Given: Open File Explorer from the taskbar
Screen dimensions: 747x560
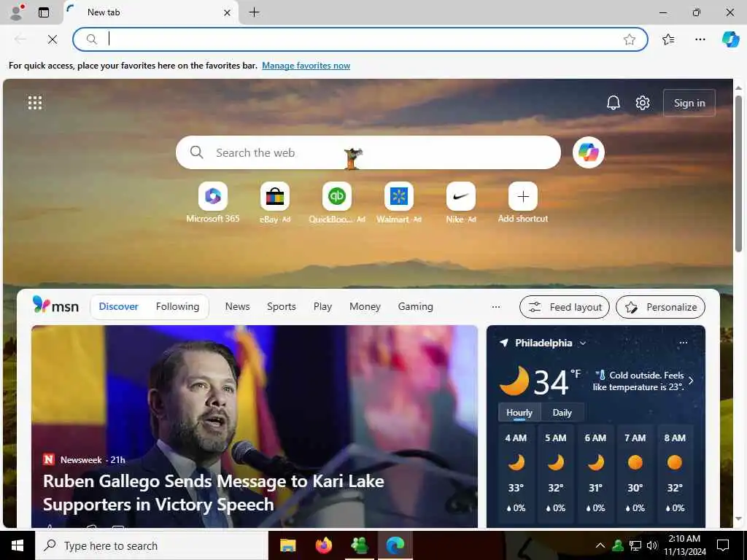Looking at the screenshot, I should (287, 545).
